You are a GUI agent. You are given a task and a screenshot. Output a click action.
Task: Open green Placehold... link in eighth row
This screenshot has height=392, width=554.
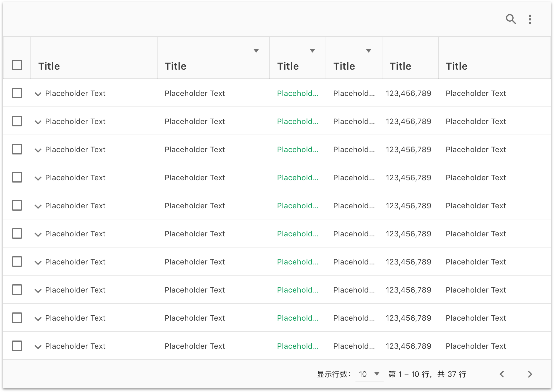pos(298,290)
